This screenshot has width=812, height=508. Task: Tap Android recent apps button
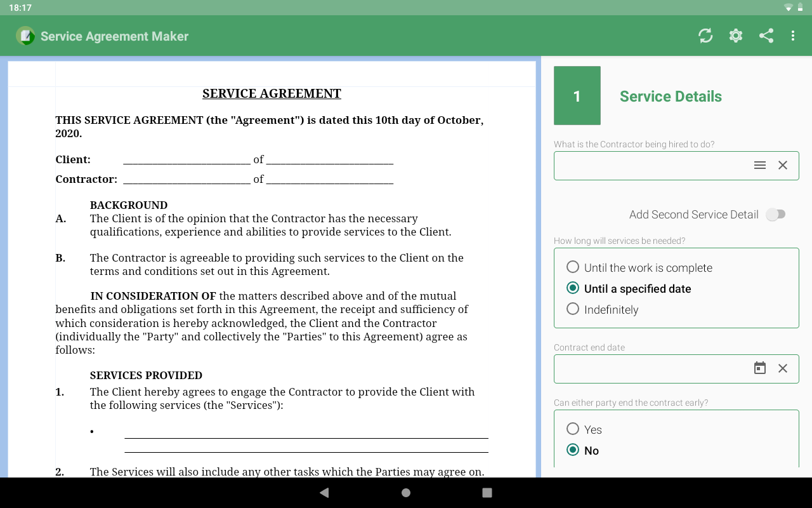pos(487,493)
